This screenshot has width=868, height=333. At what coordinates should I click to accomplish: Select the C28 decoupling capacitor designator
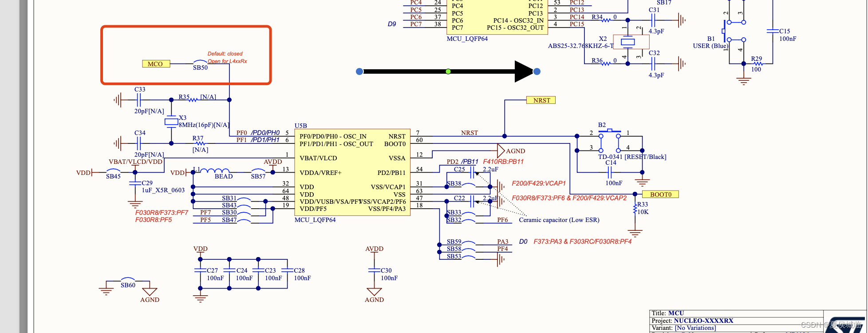pyautogui.click(x=299, y=270)
